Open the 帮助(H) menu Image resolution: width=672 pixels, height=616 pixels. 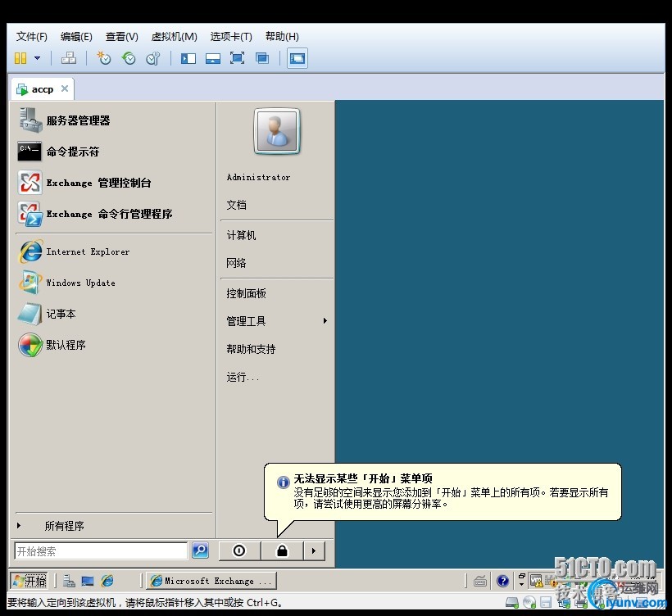pyautogui.click(x=282, y=37)
